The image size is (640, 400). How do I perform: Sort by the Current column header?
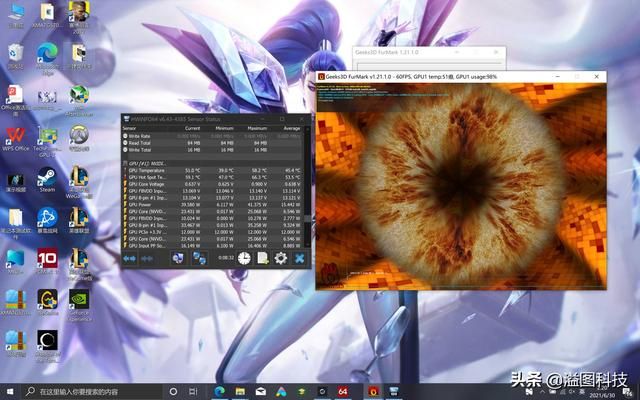(x=192, y=128)
